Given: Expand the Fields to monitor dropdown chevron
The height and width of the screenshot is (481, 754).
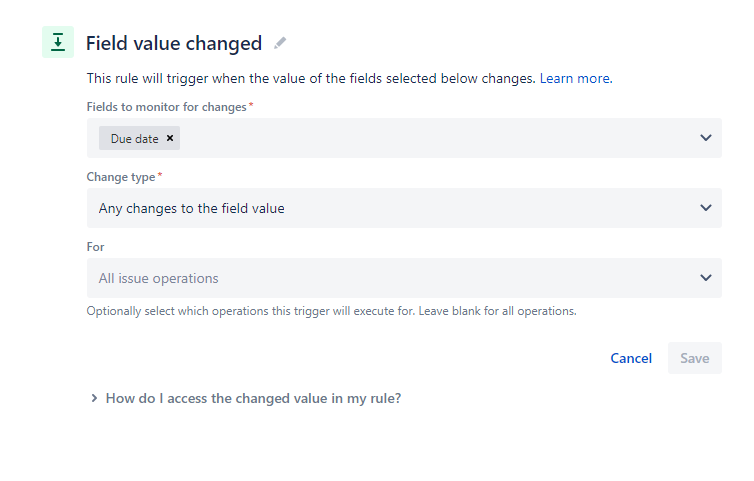Looking at the screenshot, I should [x=705, y=138].
